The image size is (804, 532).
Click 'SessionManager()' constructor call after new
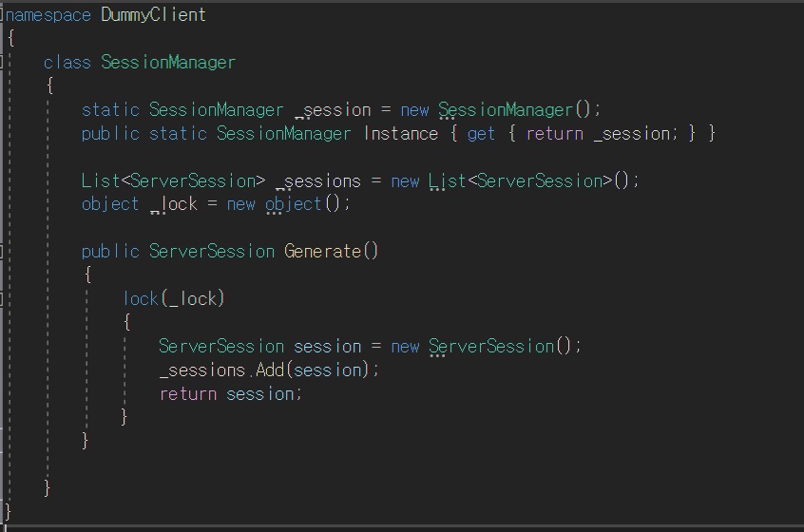click(x=514, y=109)
